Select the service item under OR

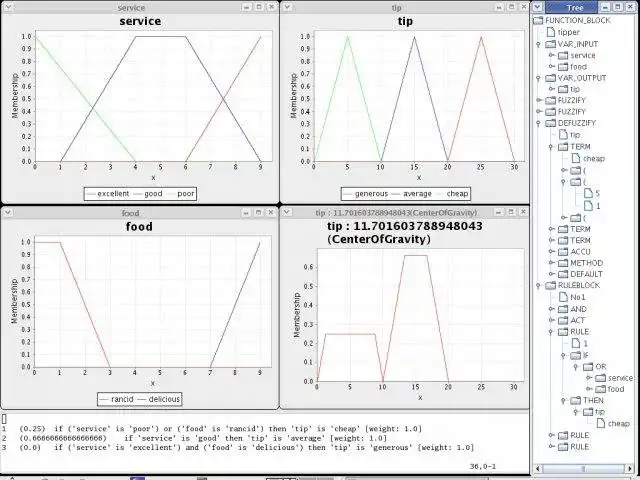coord(613,378)
